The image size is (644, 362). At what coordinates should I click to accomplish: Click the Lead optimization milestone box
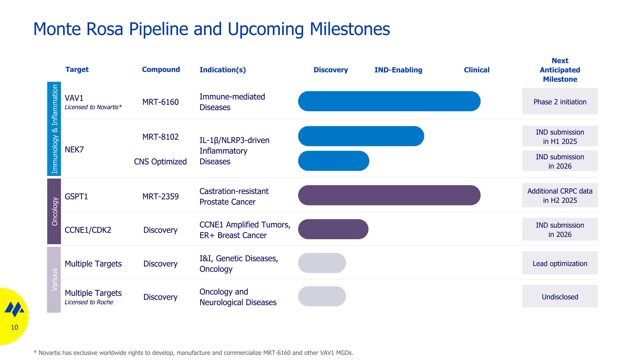pos(560,263)
